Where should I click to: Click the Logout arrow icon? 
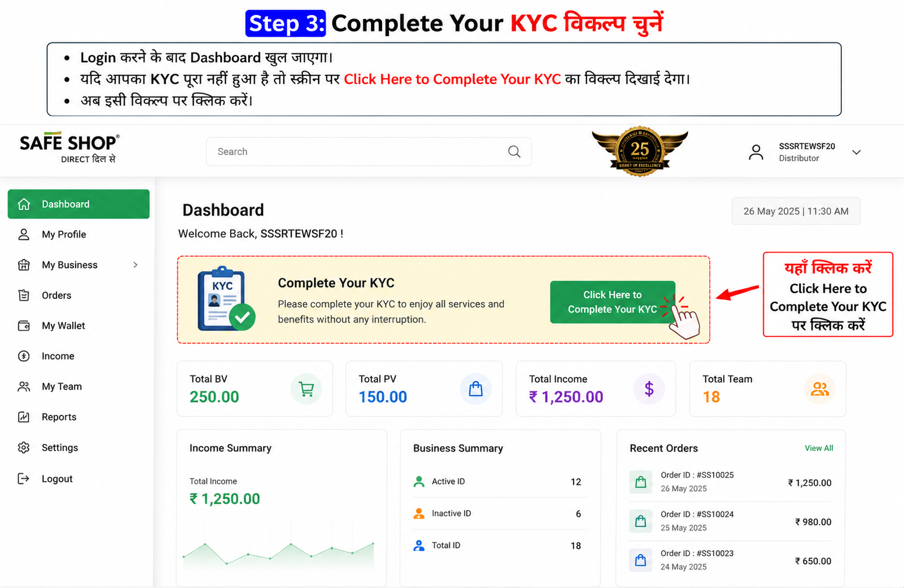tap(24, 479)
